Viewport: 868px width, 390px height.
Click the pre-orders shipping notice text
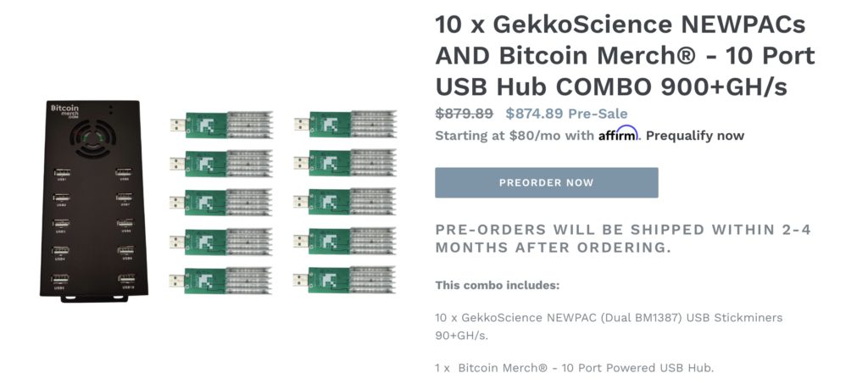[x=623, y=238]
